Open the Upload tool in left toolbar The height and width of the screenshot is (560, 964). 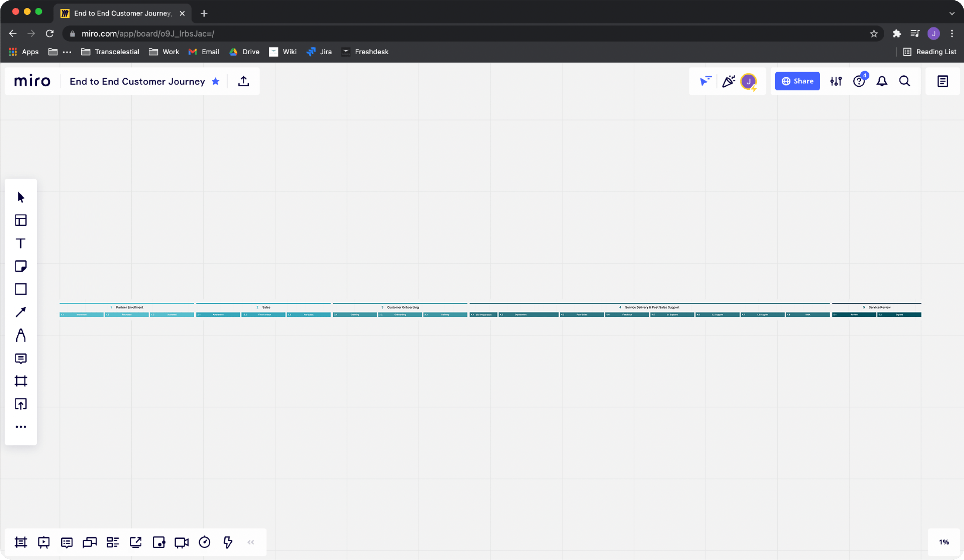(x=21, y=404)
